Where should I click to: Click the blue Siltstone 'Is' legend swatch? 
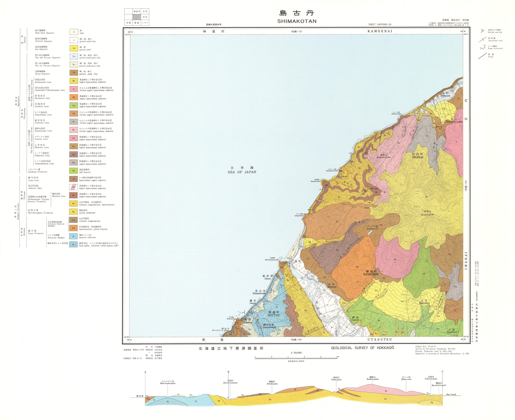click(74, 236)
